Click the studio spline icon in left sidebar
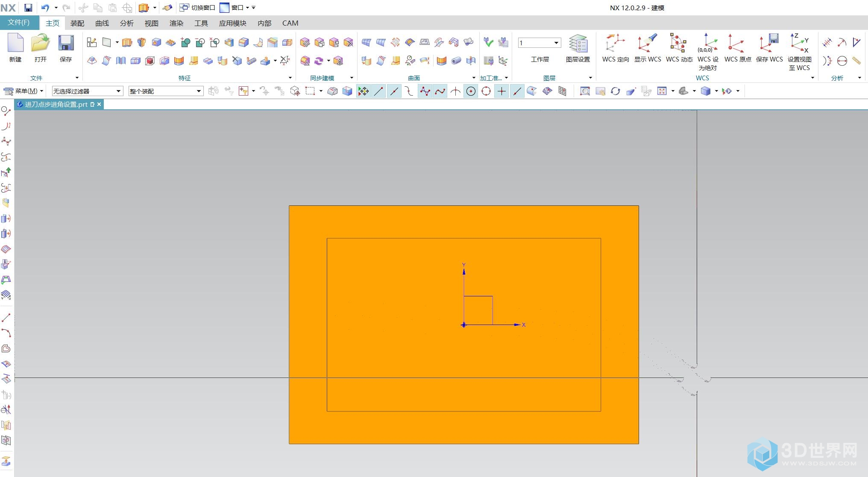This screenshot has height=477, width=868. click(x=6, y=141)
